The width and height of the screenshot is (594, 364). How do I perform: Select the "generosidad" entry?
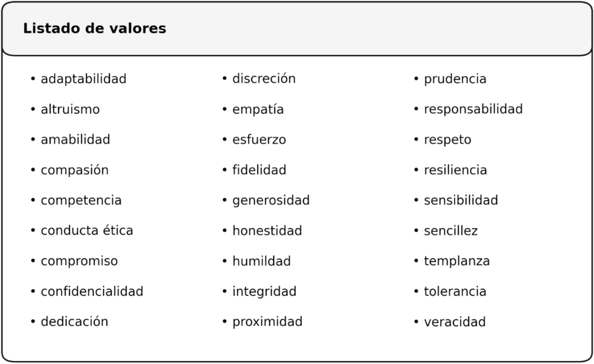(271, 200)
